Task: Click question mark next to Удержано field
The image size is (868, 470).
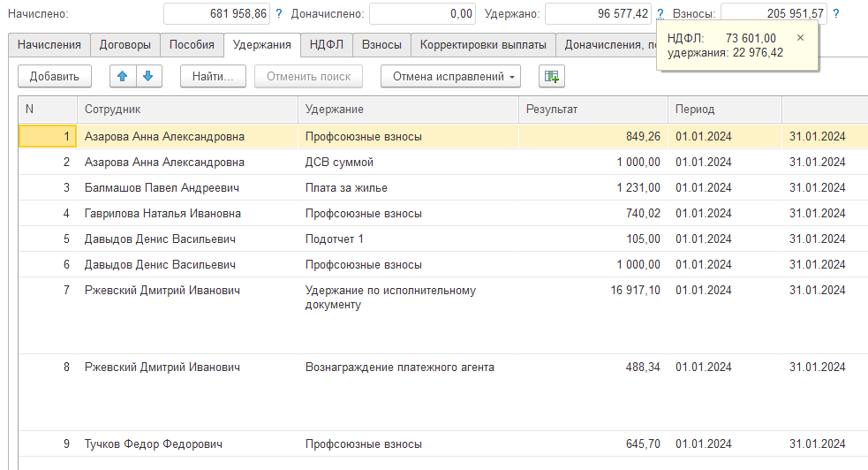Action: tap(660, 14)
